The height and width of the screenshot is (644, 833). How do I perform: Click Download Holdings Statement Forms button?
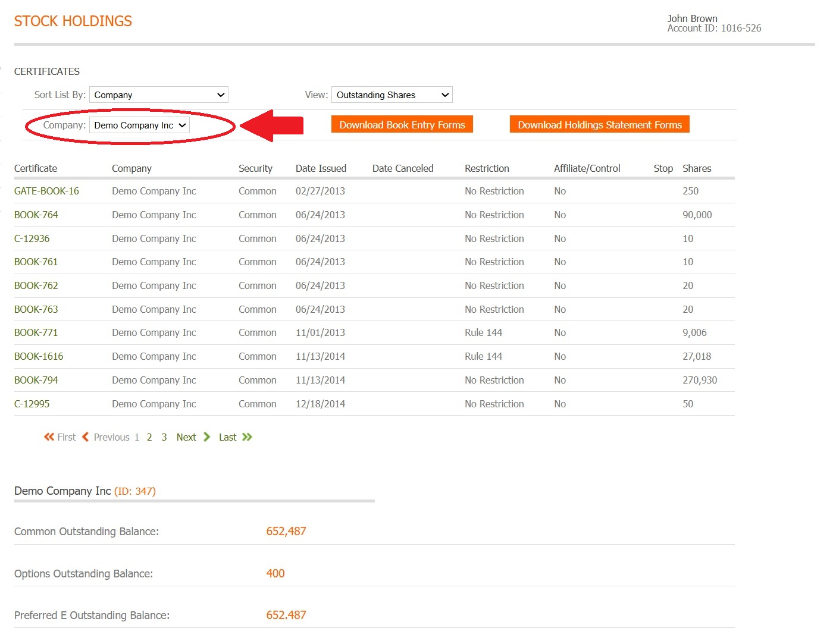(x=599, y=125)
